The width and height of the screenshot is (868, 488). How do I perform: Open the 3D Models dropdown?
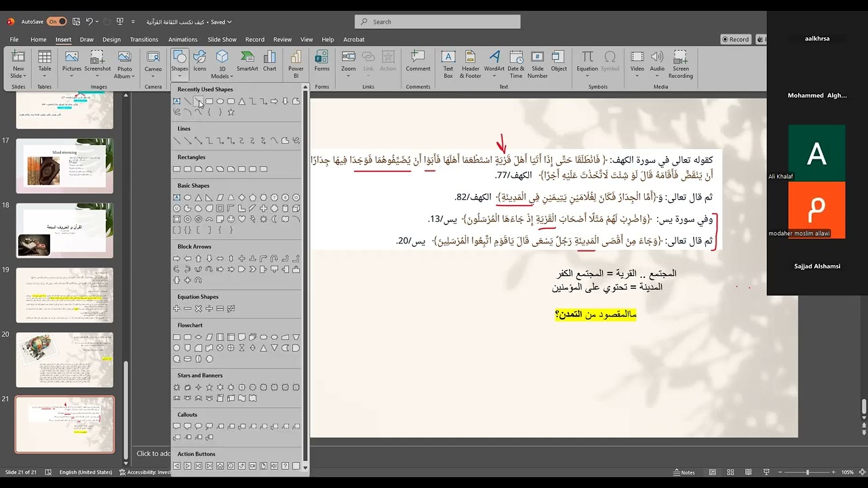[222, 64]
